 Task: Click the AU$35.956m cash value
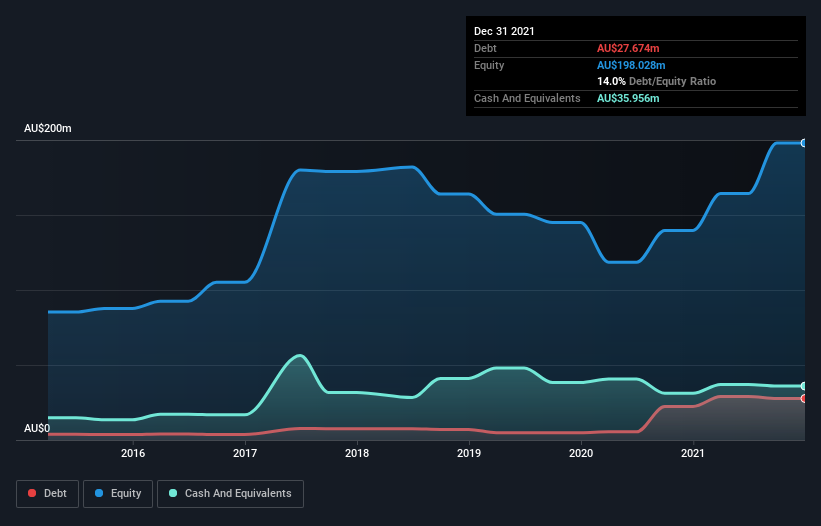tap(628, 98)
